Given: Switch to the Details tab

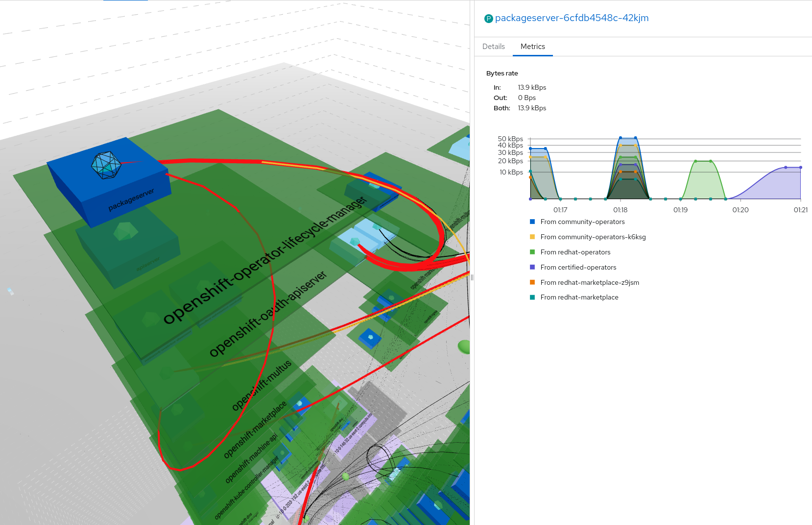Looking at the screenshot, I should (x=493, y=47).
